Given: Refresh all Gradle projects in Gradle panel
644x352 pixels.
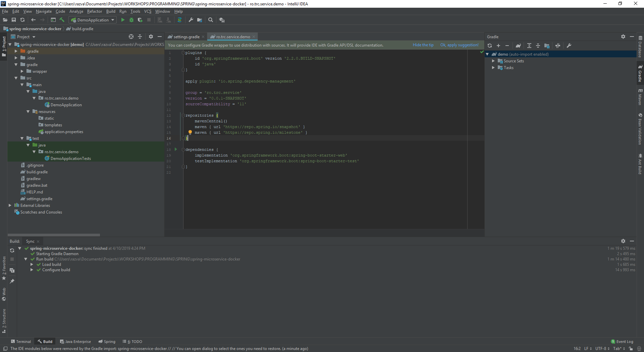Looking at the screenshot, I should [x=490, y=46].
